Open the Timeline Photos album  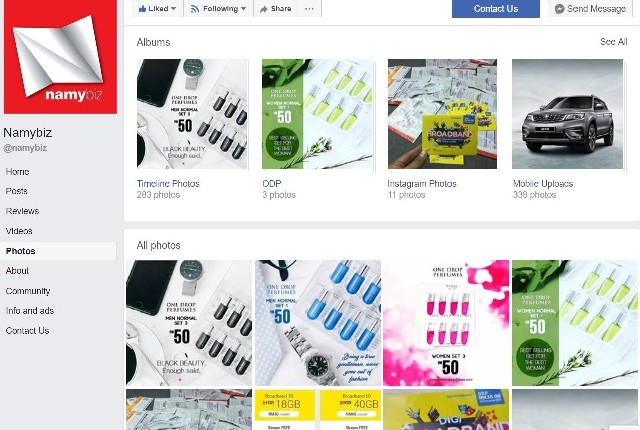168,184
